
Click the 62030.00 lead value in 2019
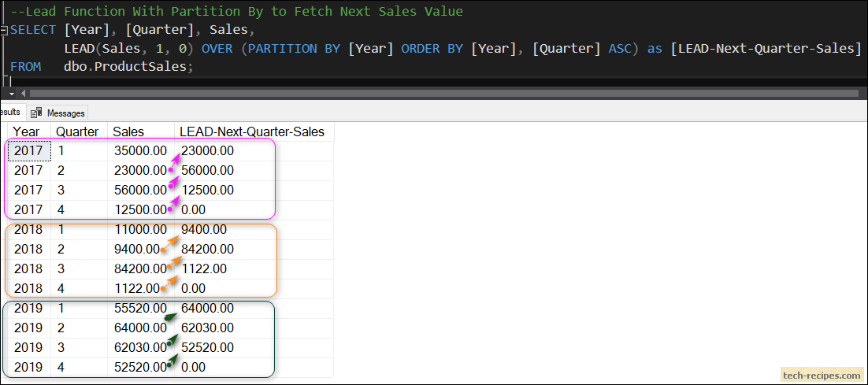pyautogui.click(x=208, y=328)
